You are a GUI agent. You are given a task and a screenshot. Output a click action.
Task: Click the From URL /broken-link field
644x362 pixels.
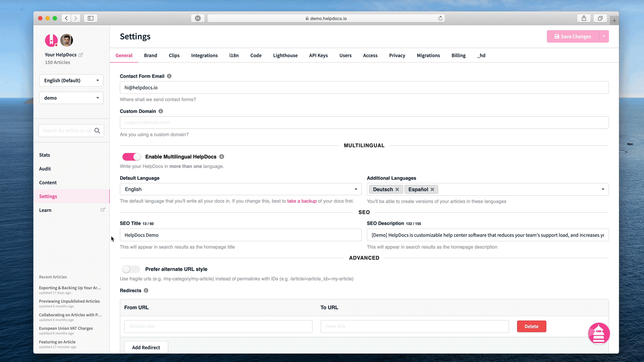(x=218, y=326)
